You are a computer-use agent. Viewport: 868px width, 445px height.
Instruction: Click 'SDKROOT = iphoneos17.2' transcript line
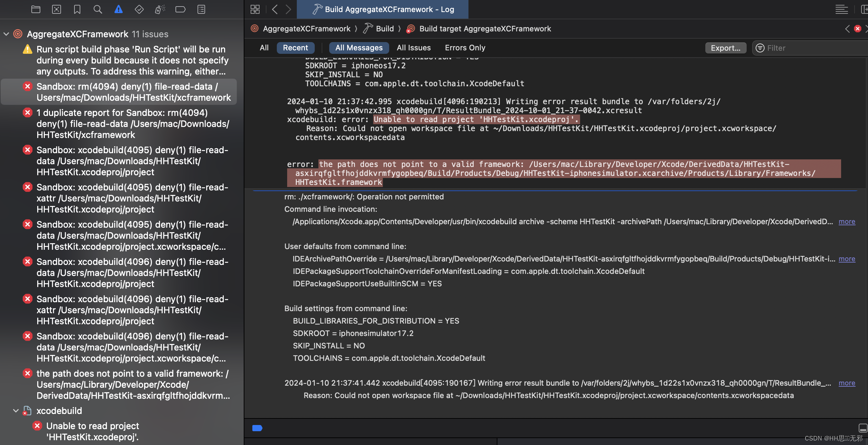pyautogui.click(x=355, y=66)
